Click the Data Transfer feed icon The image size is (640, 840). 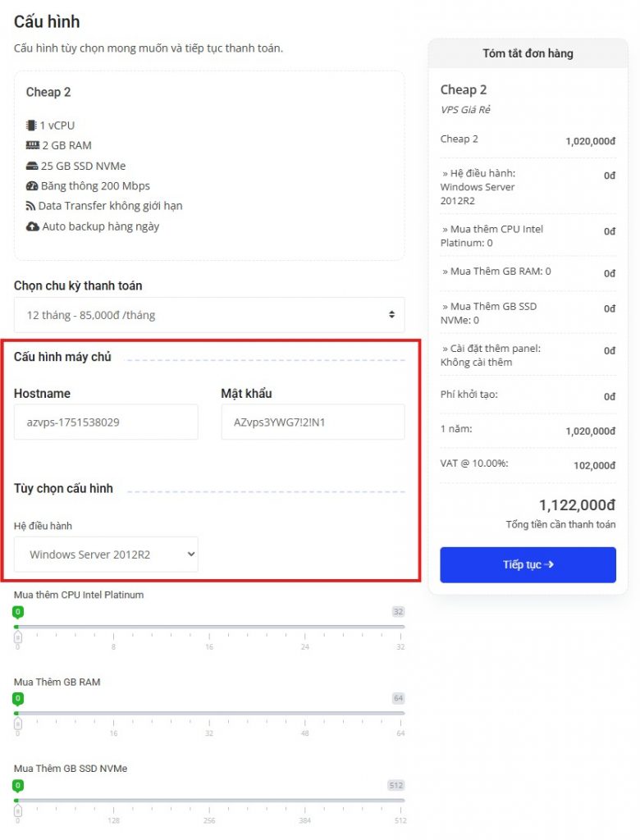pyautogui.click(x=31, y=206)
